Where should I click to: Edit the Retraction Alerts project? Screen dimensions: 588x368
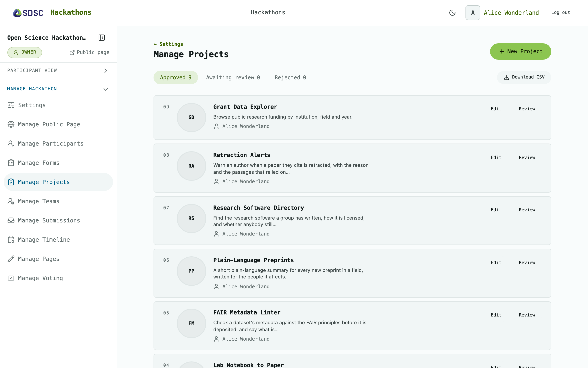496,157
